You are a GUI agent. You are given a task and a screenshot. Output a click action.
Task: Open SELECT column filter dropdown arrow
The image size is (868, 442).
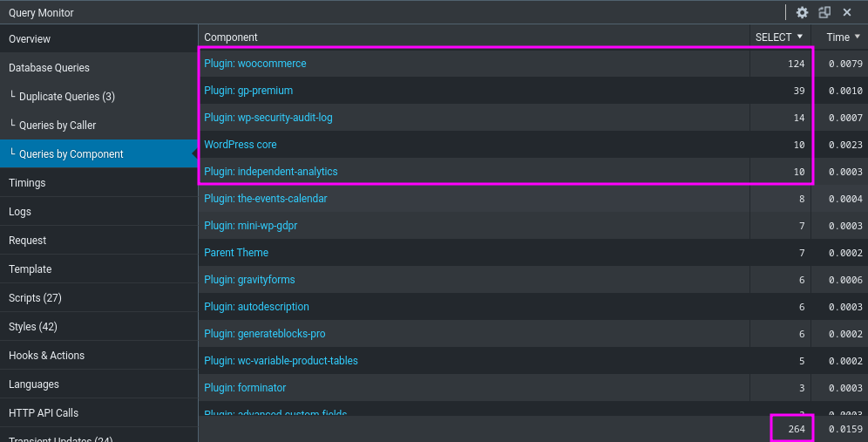click(800, 37)
